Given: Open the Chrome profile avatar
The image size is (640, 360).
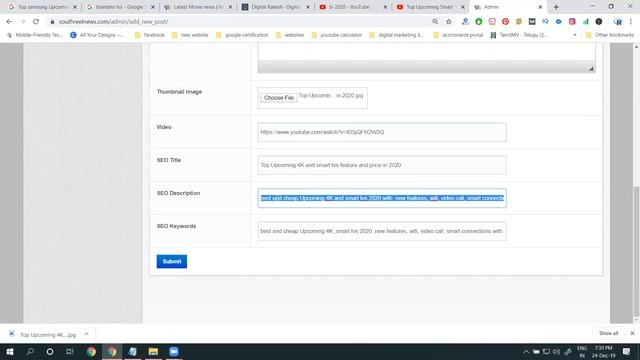Looking at the screenshot, I should [618, 22].
